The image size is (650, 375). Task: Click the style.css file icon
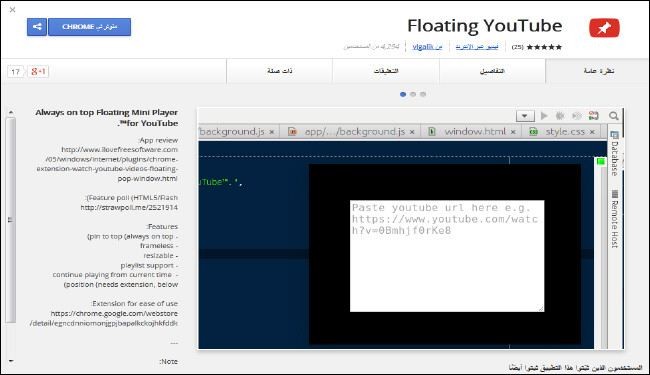(x=533, y=132)
